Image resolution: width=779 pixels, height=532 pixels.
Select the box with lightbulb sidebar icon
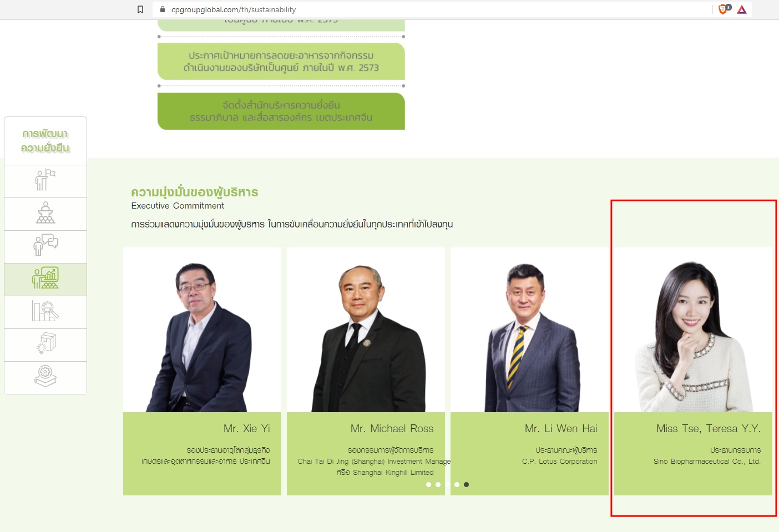point(45,344)
